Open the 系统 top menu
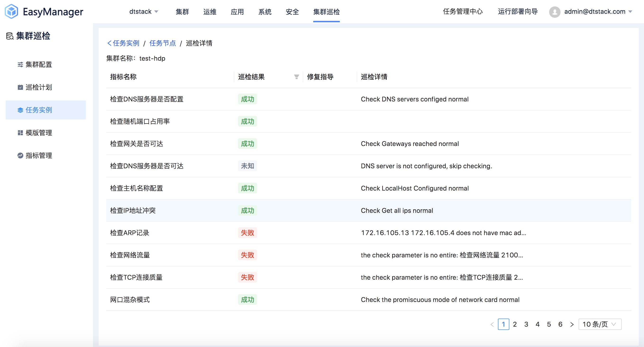 pyautogui.click(x=265, y=12)
